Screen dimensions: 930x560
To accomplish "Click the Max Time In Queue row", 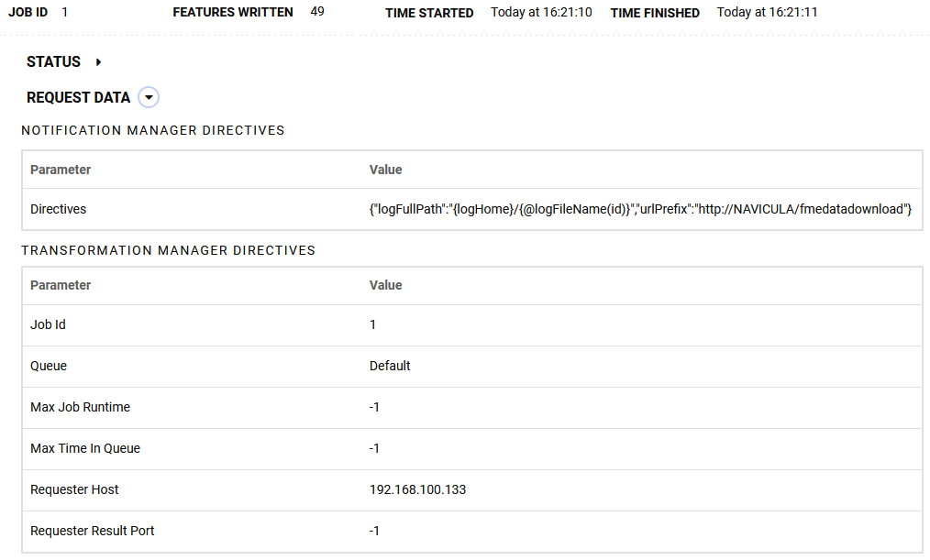I will 472,449.
